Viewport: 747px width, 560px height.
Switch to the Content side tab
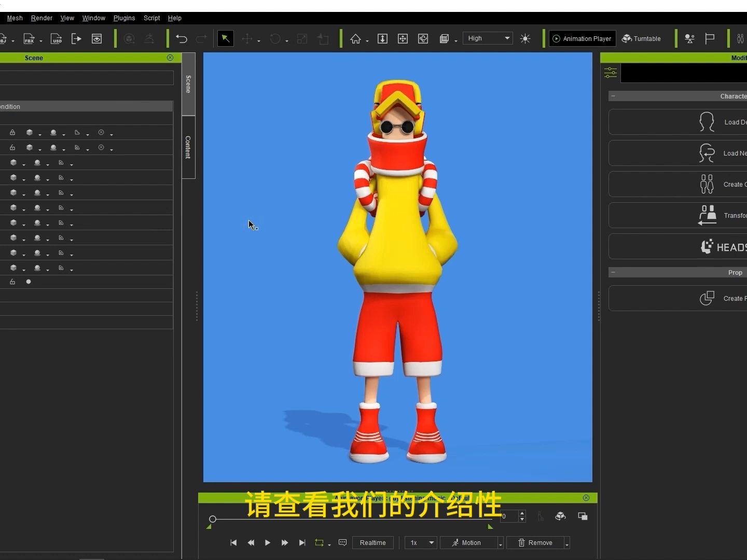pos(188,147)
